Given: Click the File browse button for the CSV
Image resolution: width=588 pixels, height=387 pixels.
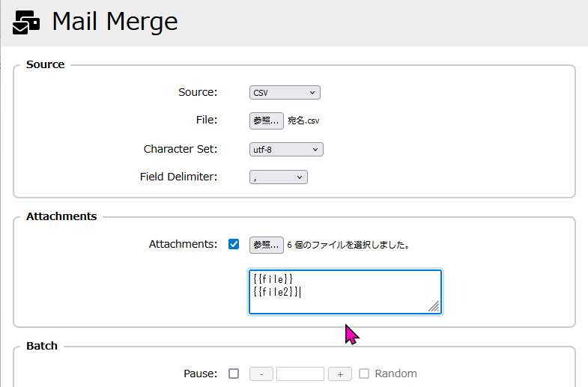Looking at the screenshot, I should coord(266,121).
